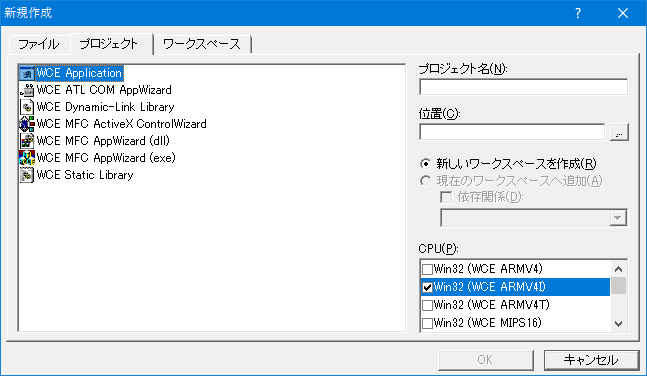This screenshot has height=376, width=647.
Task: Enable the Win32 (WCE ARMV4T) CPU checkbox
Action: coord(427,305)
